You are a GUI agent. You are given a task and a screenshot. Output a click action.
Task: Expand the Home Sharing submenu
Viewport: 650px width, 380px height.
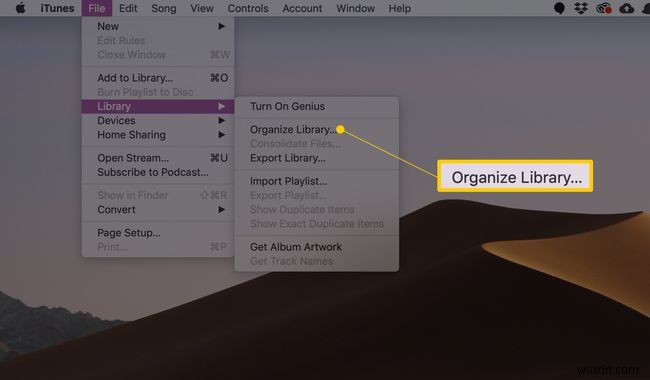(x=158, y=135)
